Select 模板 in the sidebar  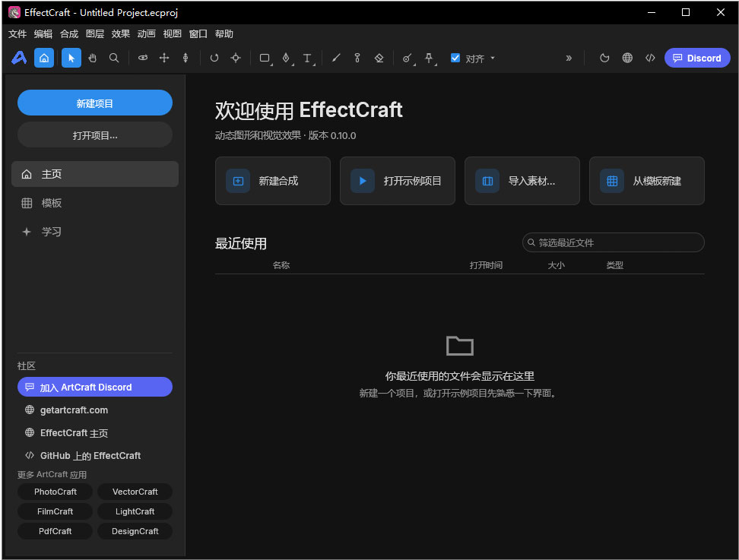pyautogui.click(x=95, y=203)
